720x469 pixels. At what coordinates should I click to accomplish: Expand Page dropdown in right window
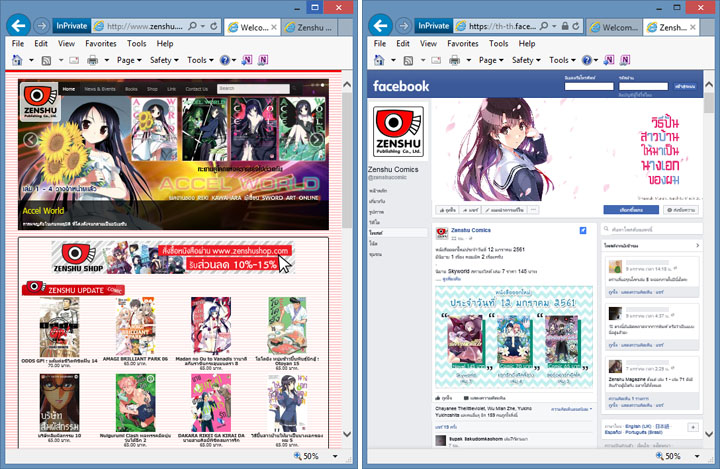click(x=491, y=60)
